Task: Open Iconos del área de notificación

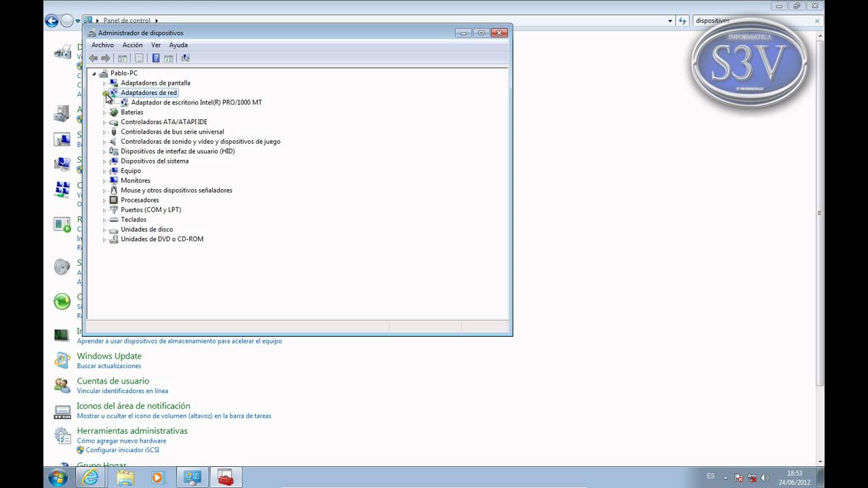Action: (x=134, y=406)
